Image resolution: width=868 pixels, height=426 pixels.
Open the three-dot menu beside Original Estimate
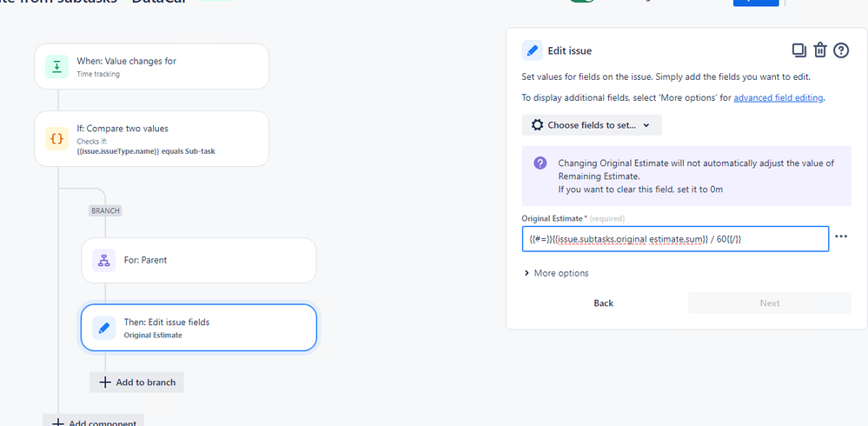click(x=841, y=236)
